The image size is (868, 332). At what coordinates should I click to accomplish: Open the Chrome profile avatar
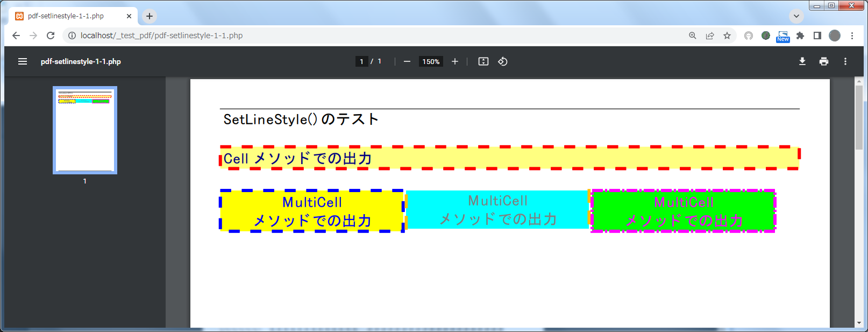[x=835, y=36]
